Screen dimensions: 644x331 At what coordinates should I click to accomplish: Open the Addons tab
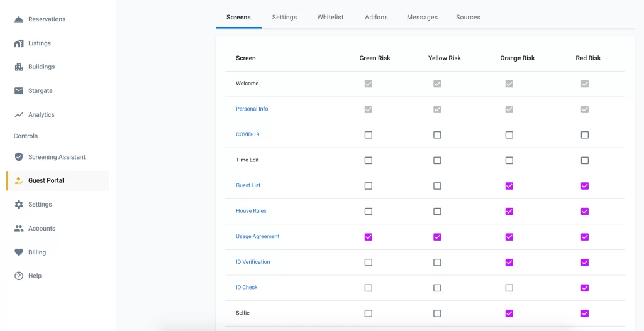pyautogui.click(x=376, y=18)
